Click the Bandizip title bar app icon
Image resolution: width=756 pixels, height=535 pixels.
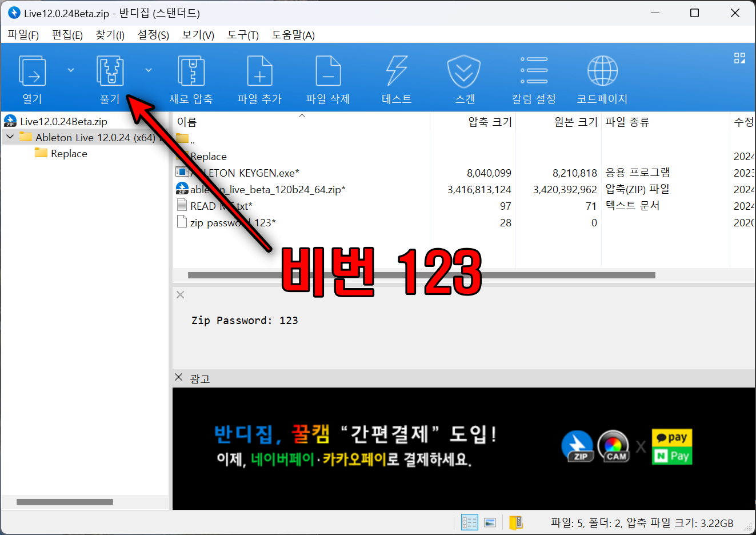[x=14, y=13]
